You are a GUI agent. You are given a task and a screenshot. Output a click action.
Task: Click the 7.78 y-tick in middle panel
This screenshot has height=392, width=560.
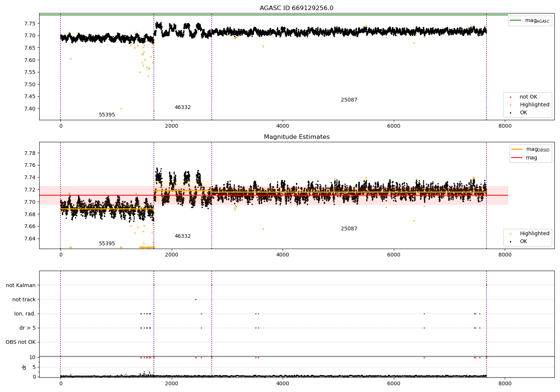pos(30,153)
